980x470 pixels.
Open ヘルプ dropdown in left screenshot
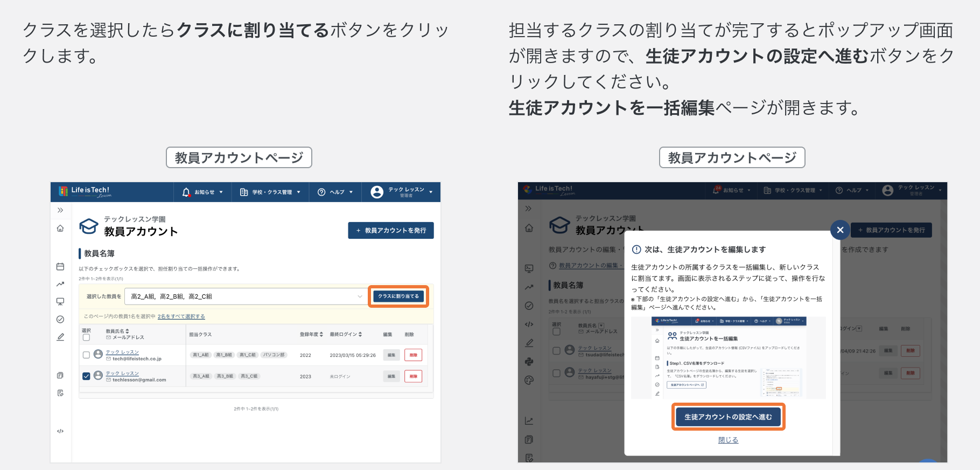click(x=335, y=192)
